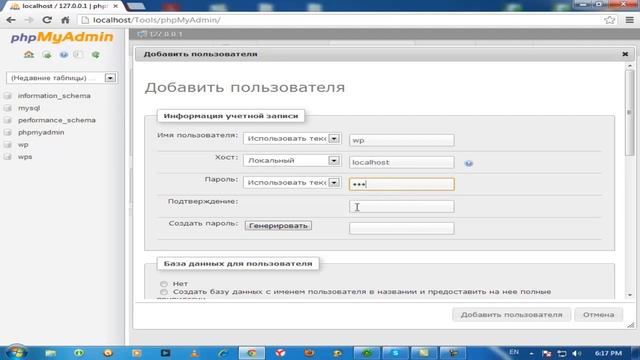Click the browser home icon
The width and height of the screenshot is (640, 360).
point(65,20)
